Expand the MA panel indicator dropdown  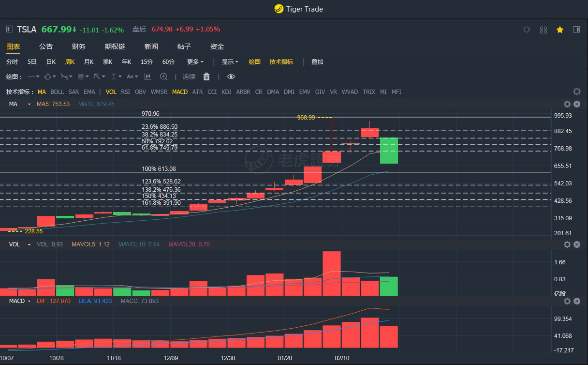(x=29, y=104)
